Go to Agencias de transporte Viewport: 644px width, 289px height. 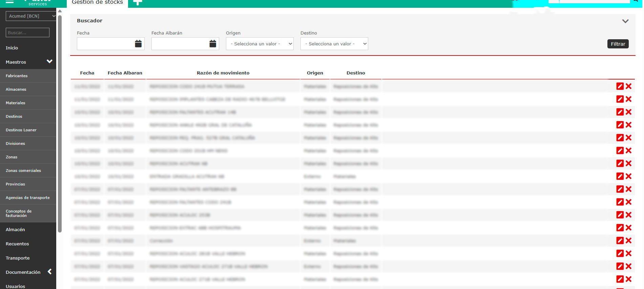pos(28,198)
